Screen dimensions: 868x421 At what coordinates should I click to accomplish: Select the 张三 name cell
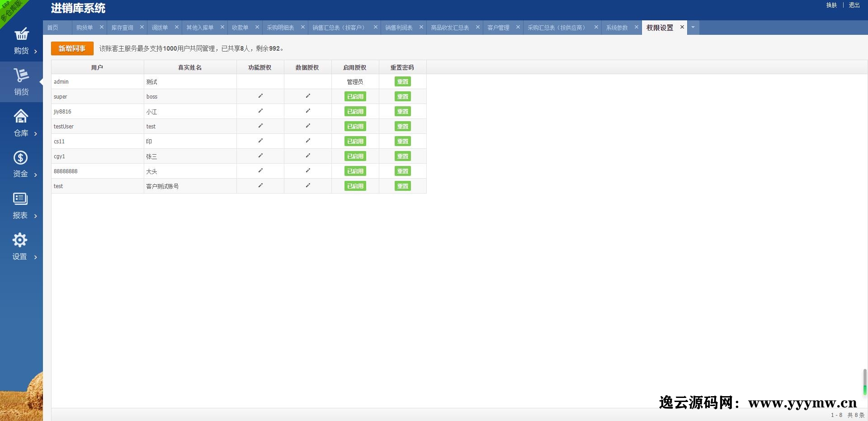190,156
